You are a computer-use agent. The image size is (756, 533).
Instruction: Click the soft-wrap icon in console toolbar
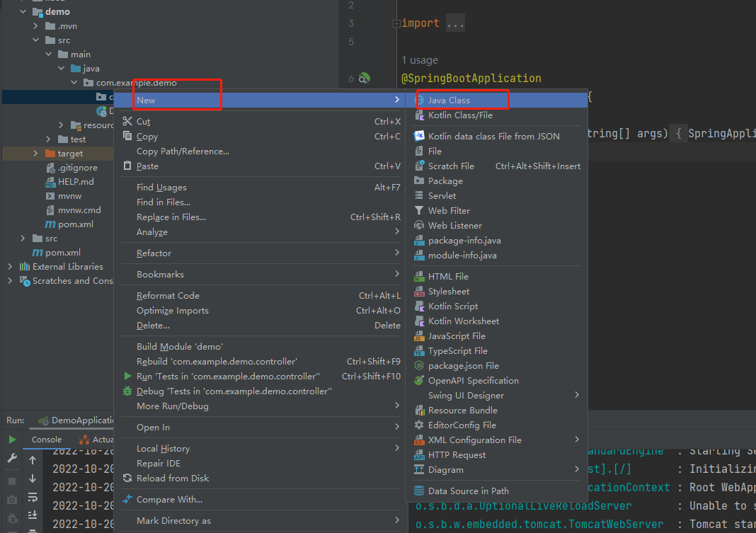tap(33, 497)
